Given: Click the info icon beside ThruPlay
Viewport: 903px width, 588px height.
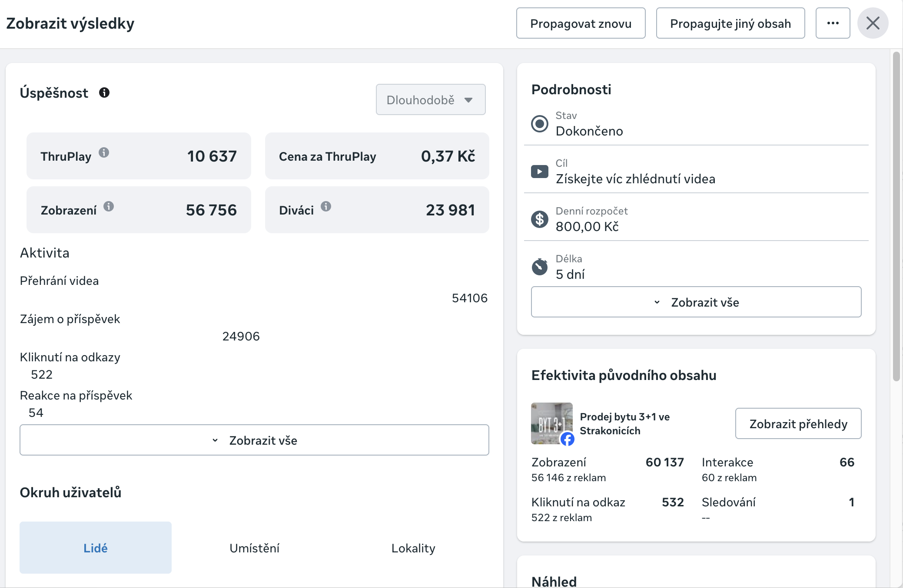Looking at the screenshot, I should (x=104, y=152).
